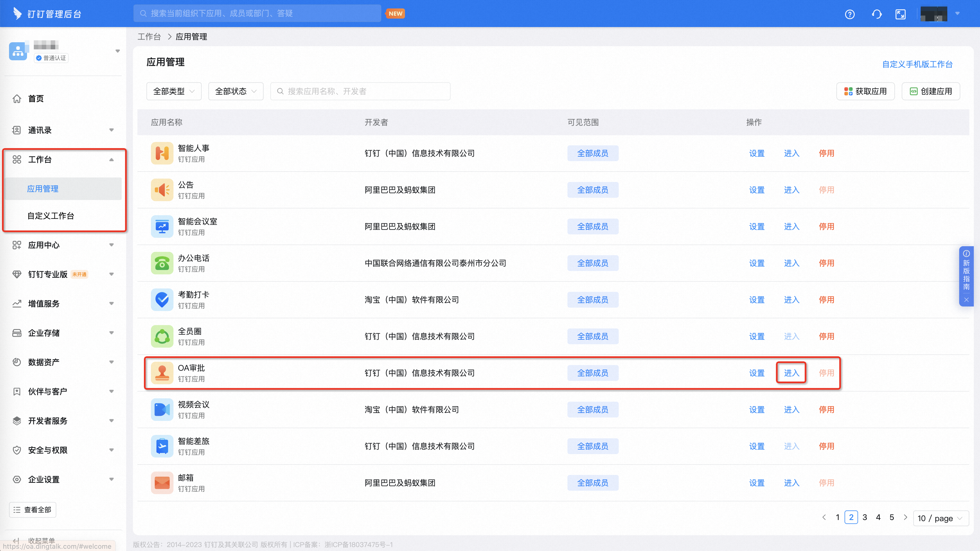980x551 pixels.
Task: Open the 全部状态 filter dropdown
Action: tap(236, 91)
